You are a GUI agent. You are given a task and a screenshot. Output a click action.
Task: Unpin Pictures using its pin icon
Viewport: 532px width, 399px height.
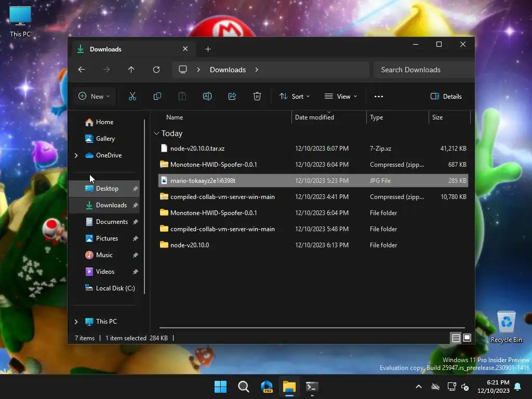pyautogui.click(x=136, y=238)
